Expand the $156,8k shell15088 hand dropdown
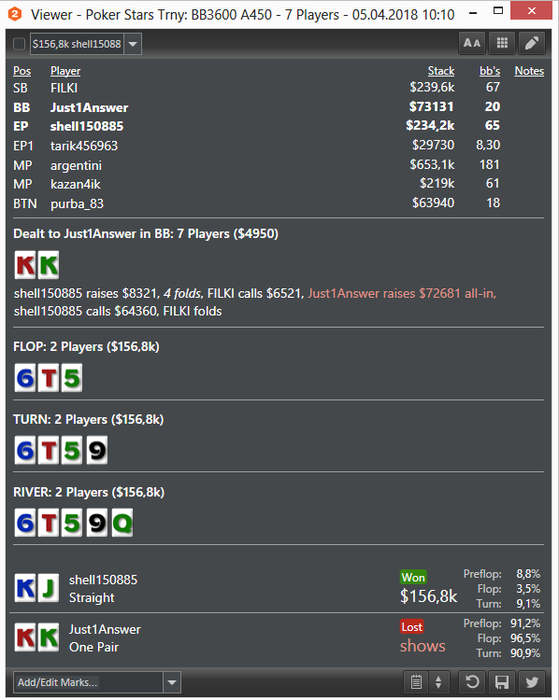 tap(132, 44)
